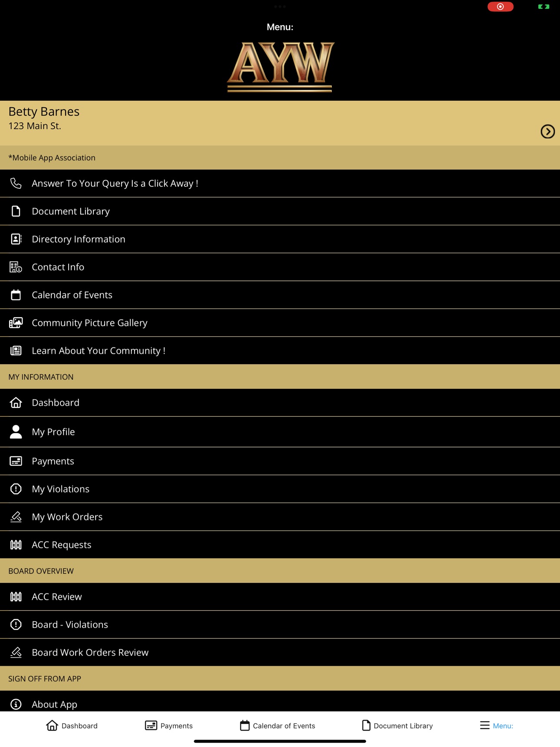Open the Calendar of Events bottom tab
The image size is (560, 747).
click(x=277, y=725)
